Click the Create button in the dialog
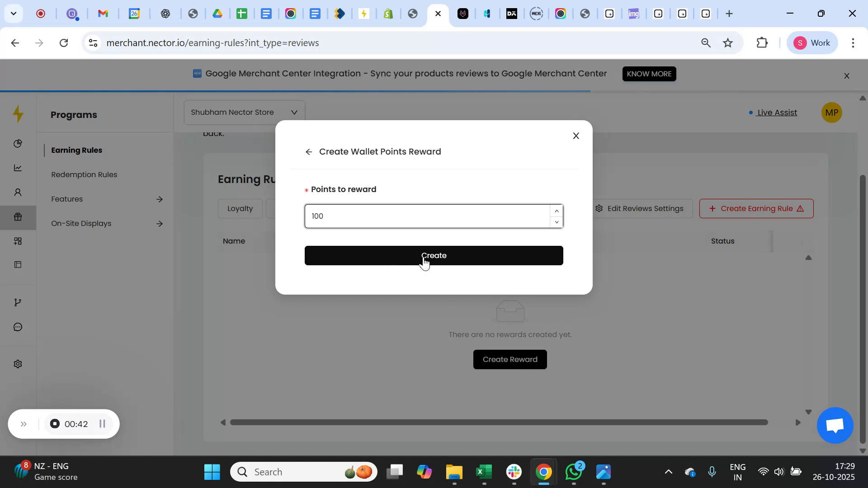Image resolution: width=868 pixels, height=488 pixels. click(x=434, y=255)
